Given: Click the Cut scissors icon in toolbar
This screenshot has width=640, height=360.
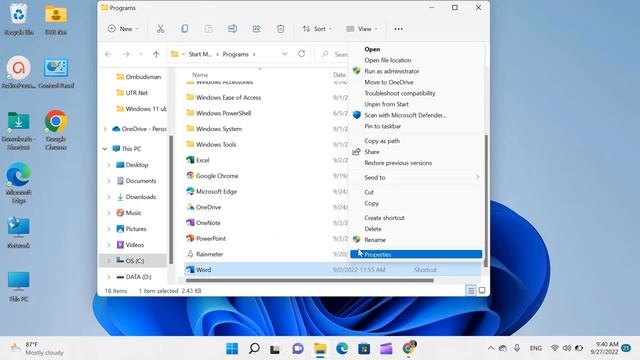Looking at the screenshot, I should tap(160, 29).
